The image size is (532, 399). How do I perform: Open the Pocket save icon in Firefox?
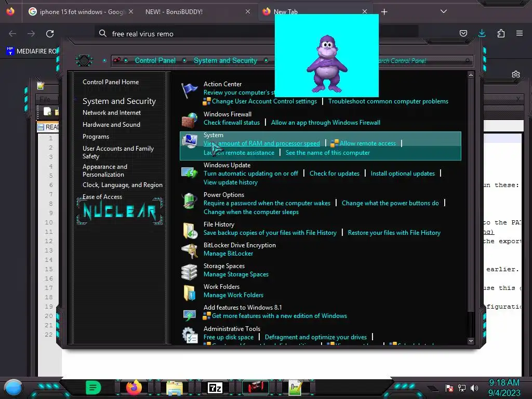463,33
